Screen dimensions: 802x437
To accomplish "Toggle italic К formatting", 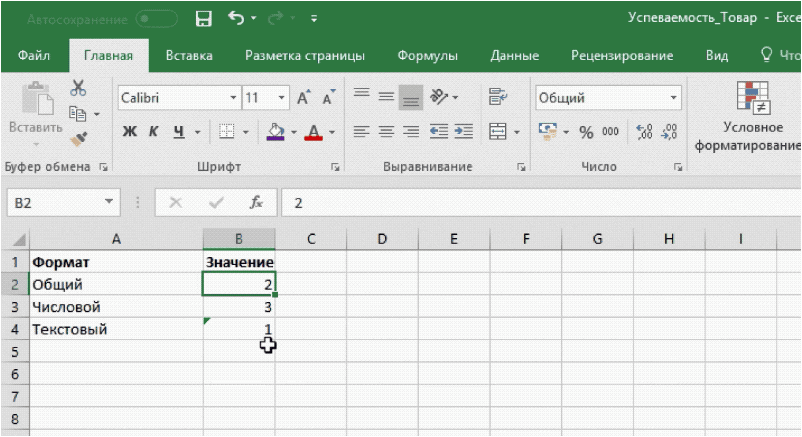I will 153,132.
